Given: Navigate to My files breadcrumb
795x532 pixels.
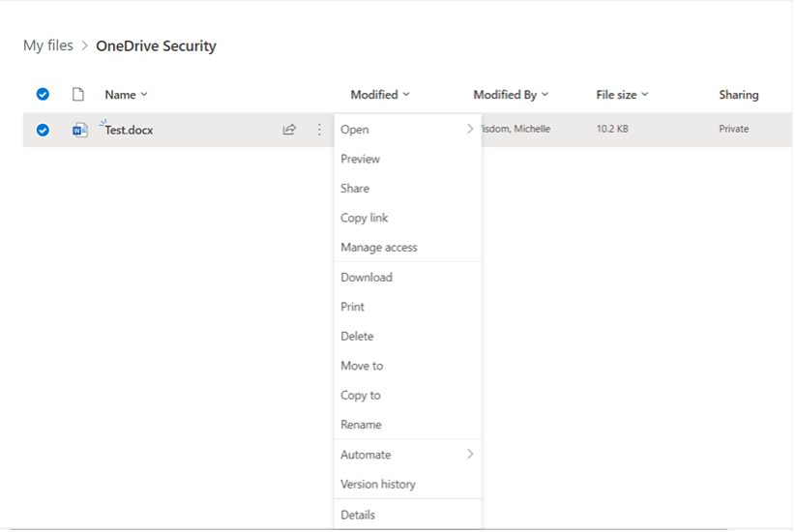Looking at the screenshot, I should pos(48,45).
